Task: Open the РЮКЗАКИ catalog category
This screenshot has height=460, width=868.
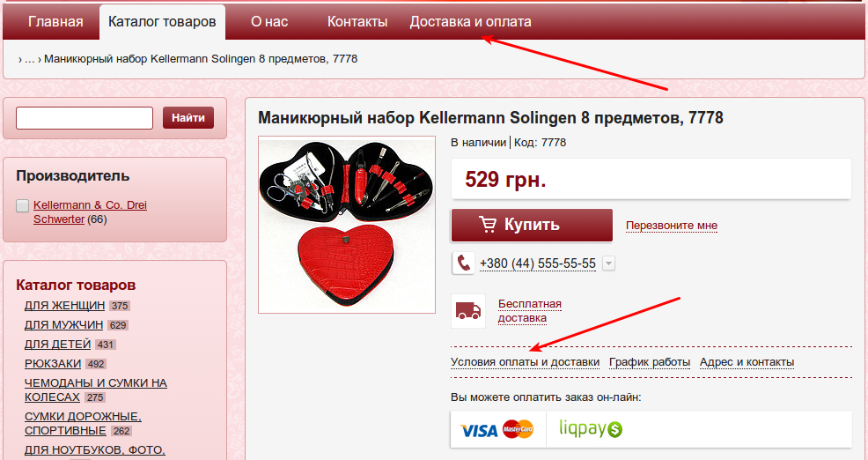Action: point(53,364)
